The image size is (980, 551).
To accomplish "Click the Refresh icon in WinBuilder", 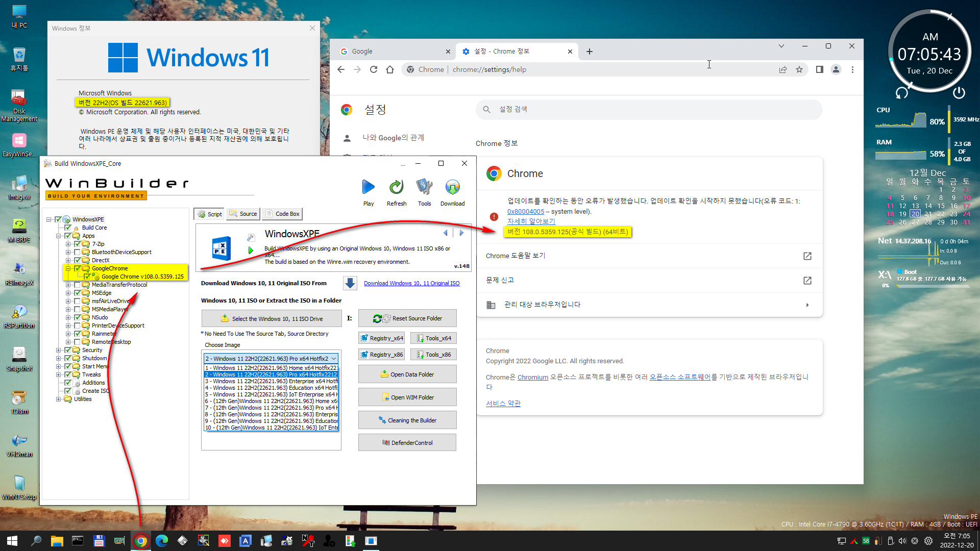I will click(397, 187).
